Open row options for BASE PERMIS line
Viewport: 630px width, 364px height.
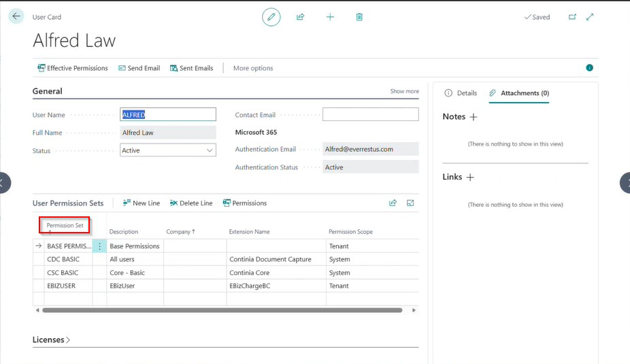click(x=99, y=246)
